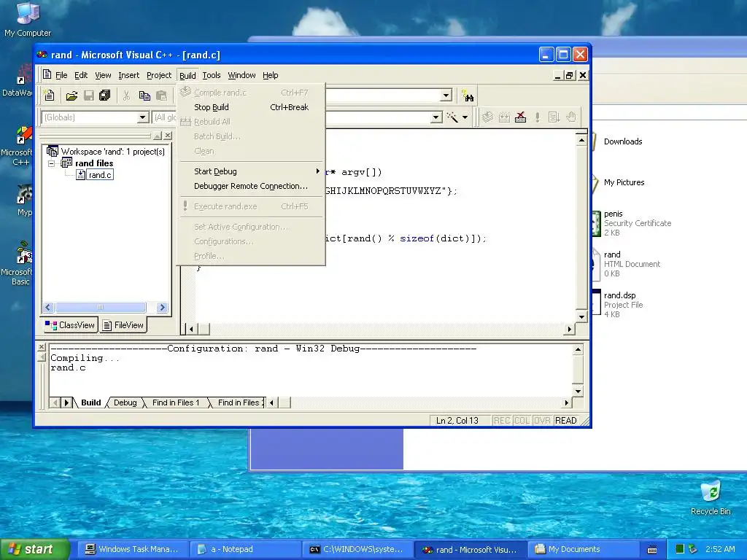Open the Tools menu
This screenshot has width=747, height=560.
[x=211, y=75]
